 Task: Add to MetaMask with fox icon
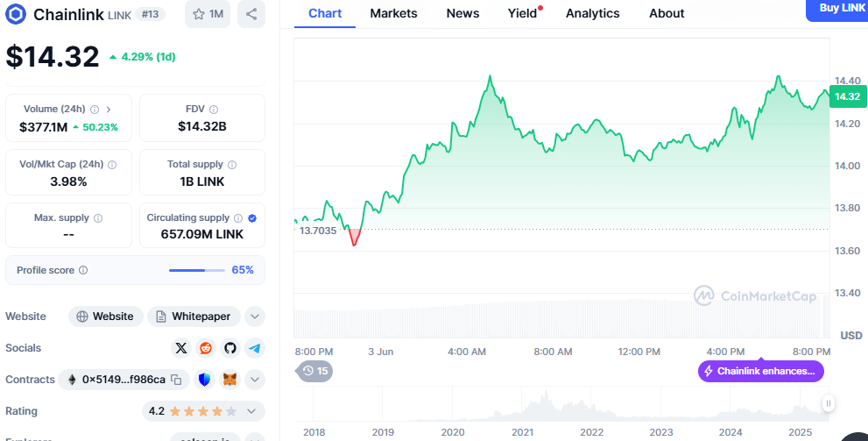pyautogui.click(x=229, y=380)
